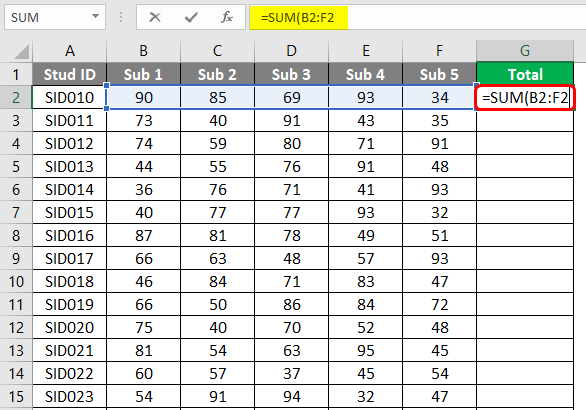The width and height of the screenshot is (586, 410).
Task: Click Sub 1 value 90 for SID010
Action: click(144, 98)
